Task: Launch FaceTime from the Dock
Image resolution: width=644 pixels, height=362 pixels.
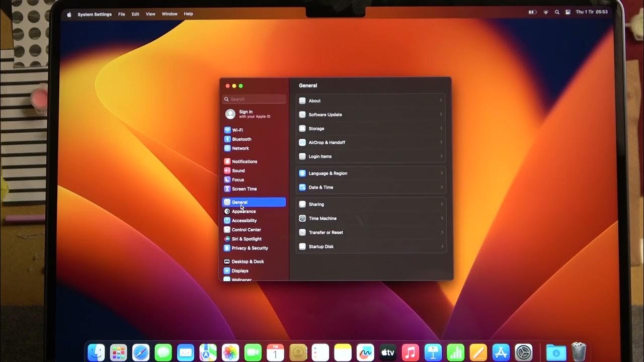Action: pos(253,352)
